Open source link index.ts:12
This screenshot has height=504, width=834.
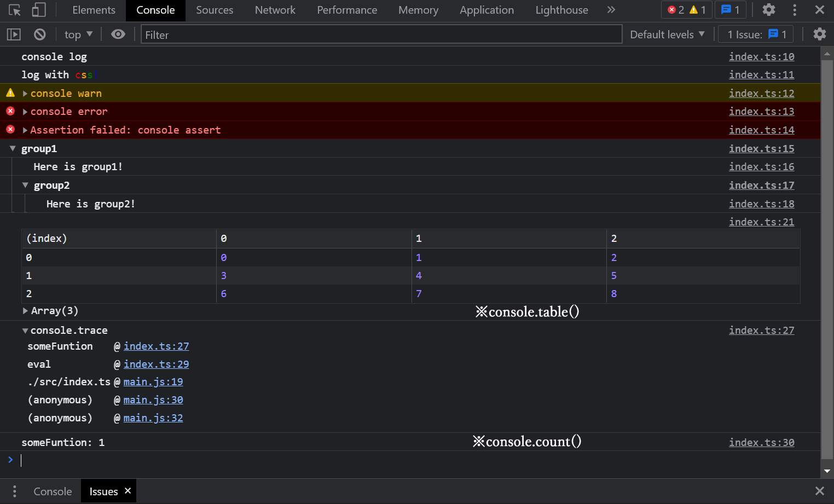pyautogui.click(x=761, y=93)
